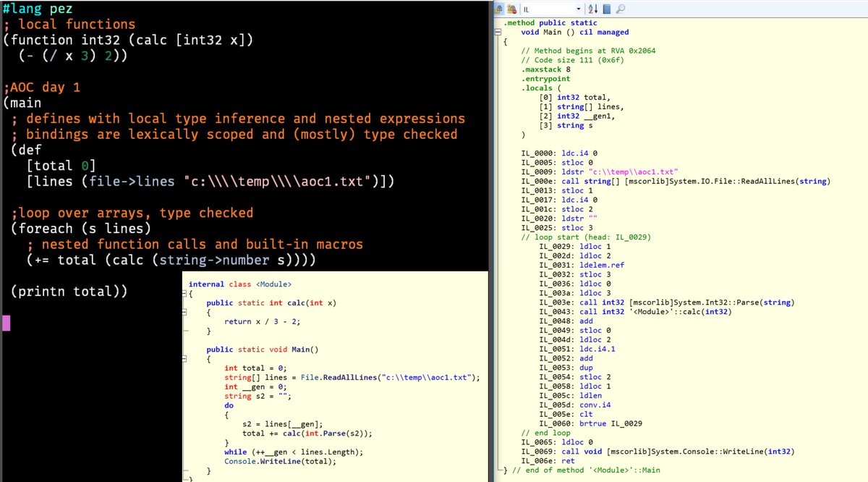
Task: Click the '(foreach (s lines)' line
Action: 81,229
